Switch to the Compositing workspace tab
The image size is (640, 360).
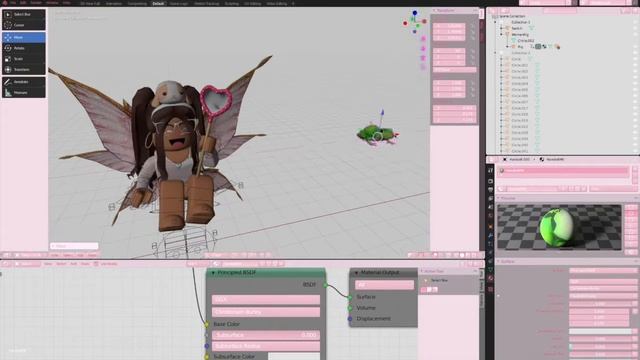click(137, 3)
